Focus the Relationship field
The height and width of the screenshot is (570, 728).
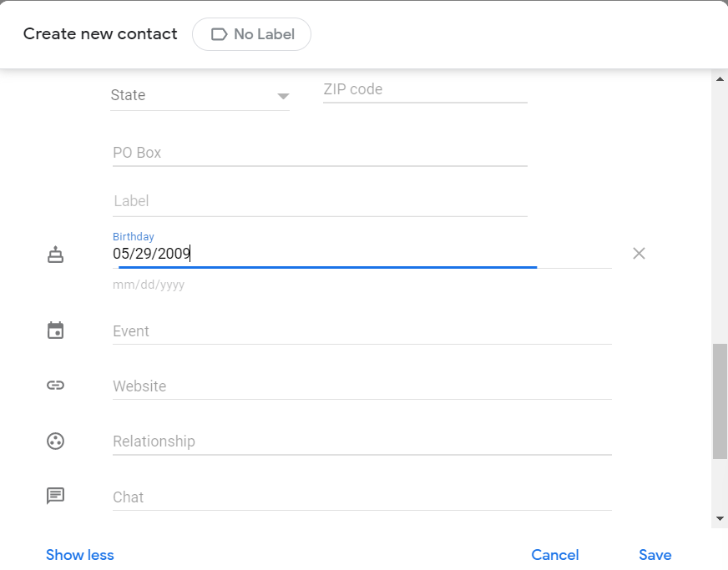point(361,441)
